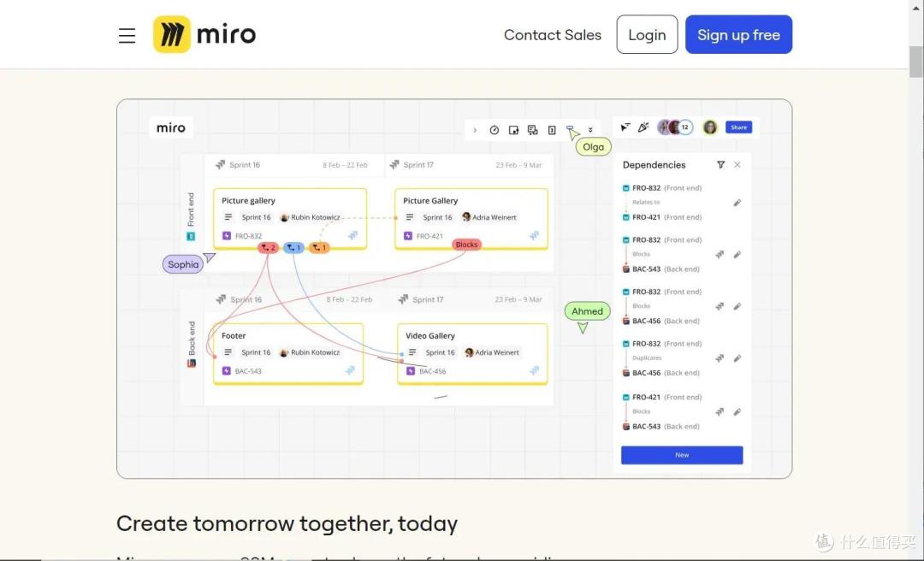Click the miro board logo chip
This screenshot has height=561, width=924.
pos(171,128)
